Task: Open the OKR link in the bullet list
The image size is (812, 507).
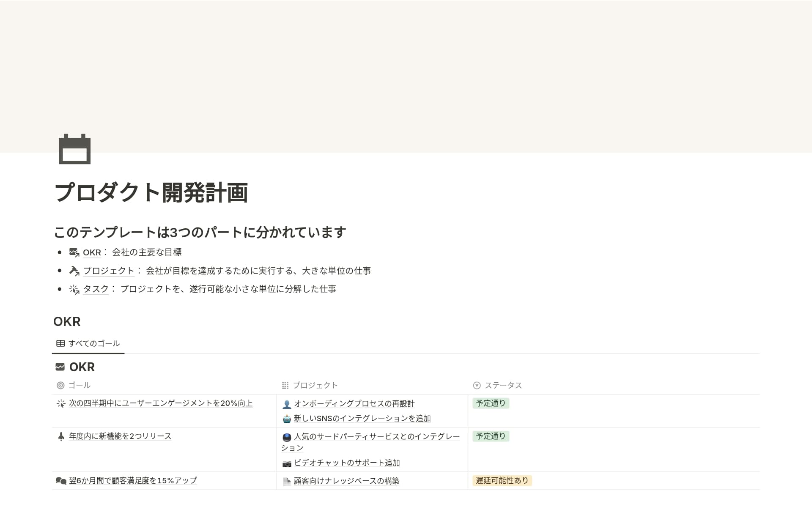Action: 92,252
